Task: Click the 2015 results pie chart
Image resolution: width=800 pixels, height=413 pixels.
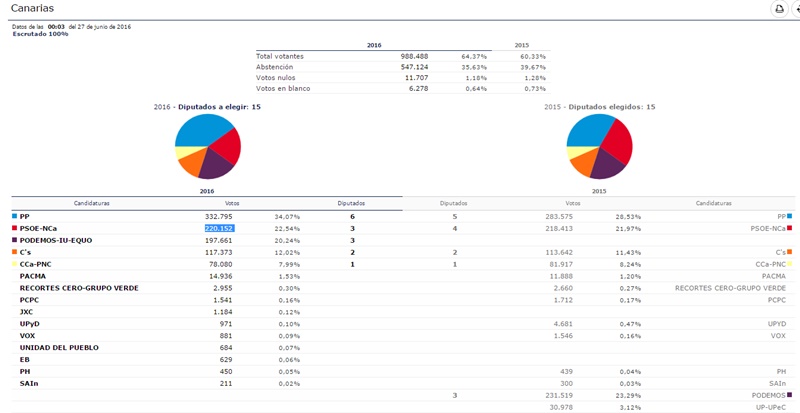Action: 599,146
